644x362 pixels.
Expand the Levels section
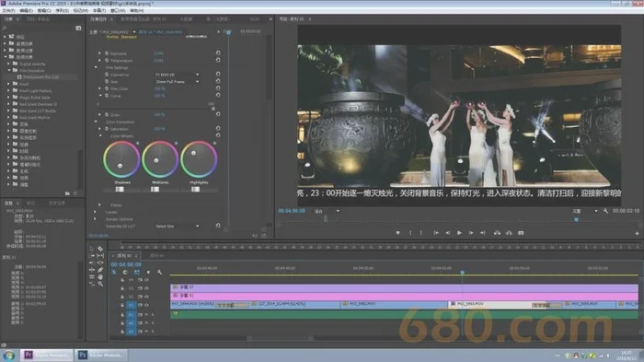[96, 212]
